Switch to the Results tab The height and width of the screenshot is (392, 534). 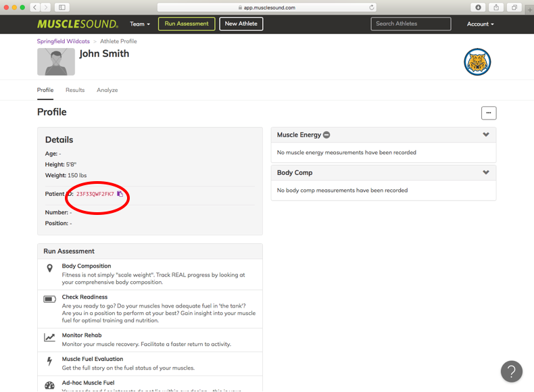point(75,90)
